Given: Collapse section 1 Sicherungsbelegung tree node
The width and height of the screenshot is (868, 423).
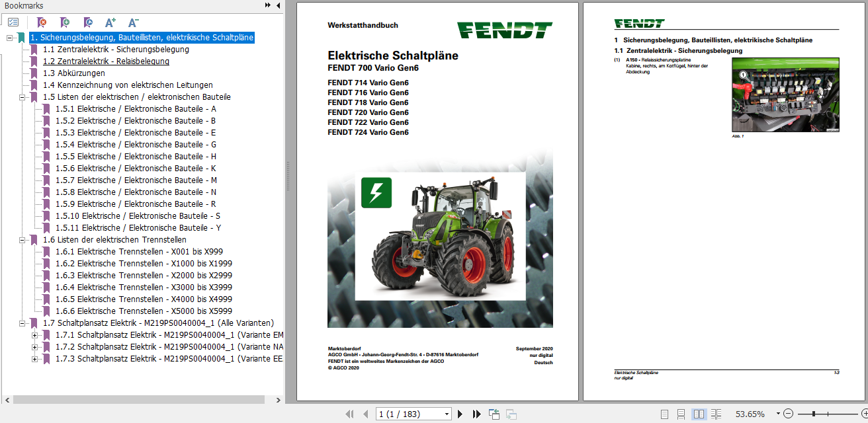Looking at the screenshot, I should [9, 38].
